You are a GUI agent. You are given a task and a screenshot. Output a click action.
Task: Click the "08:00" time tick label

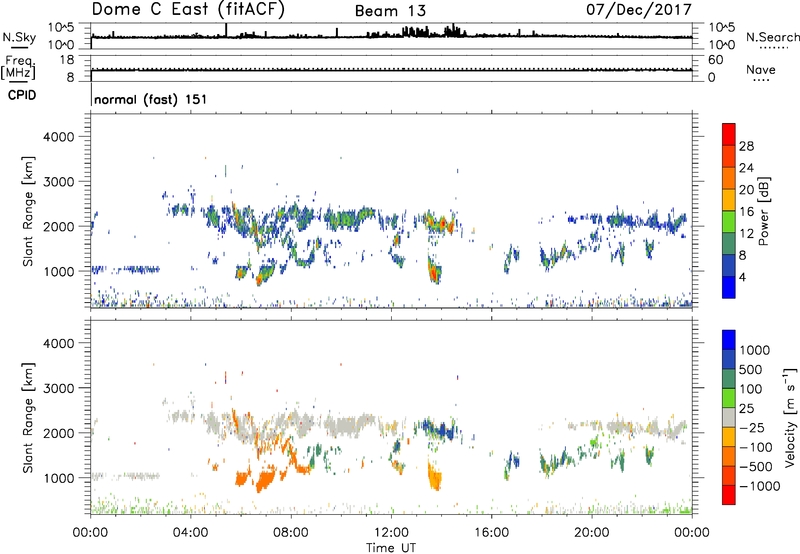point(291,533)
